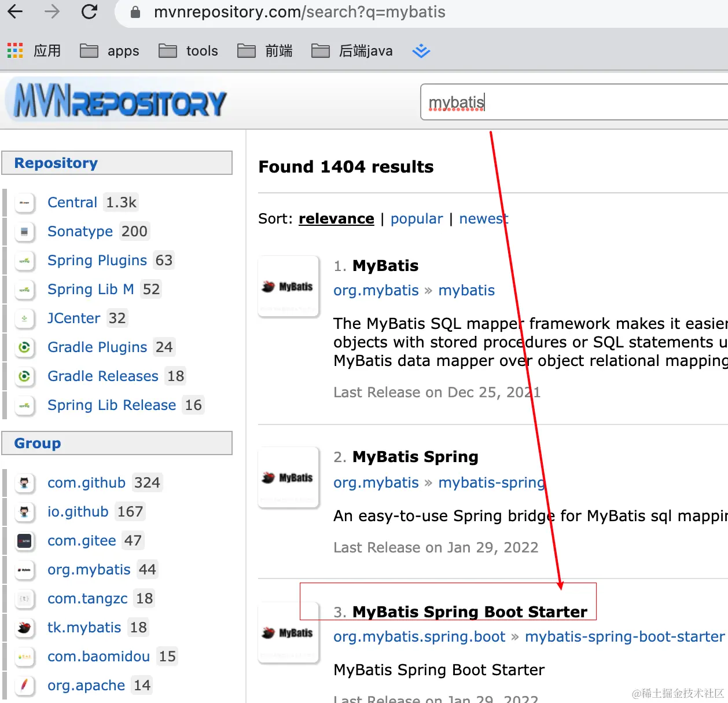Open the 'tools' bookmark folder

tap(189, 51)
